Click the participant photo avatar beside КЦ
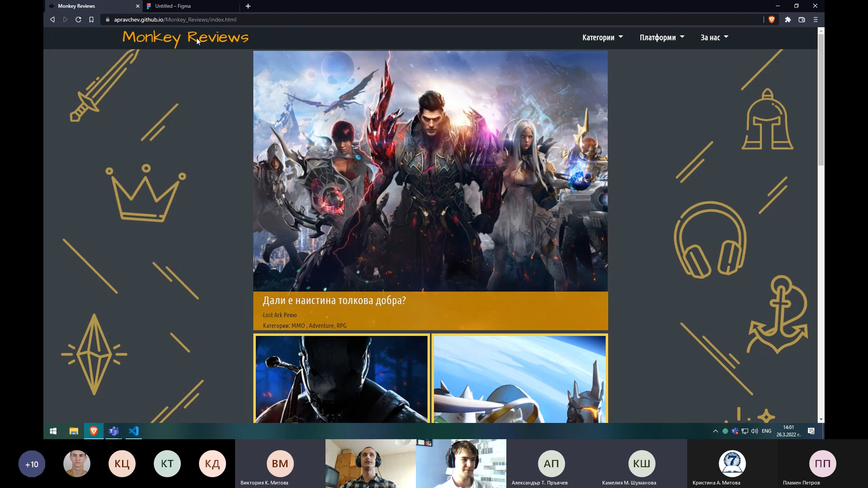 [77, 464]
